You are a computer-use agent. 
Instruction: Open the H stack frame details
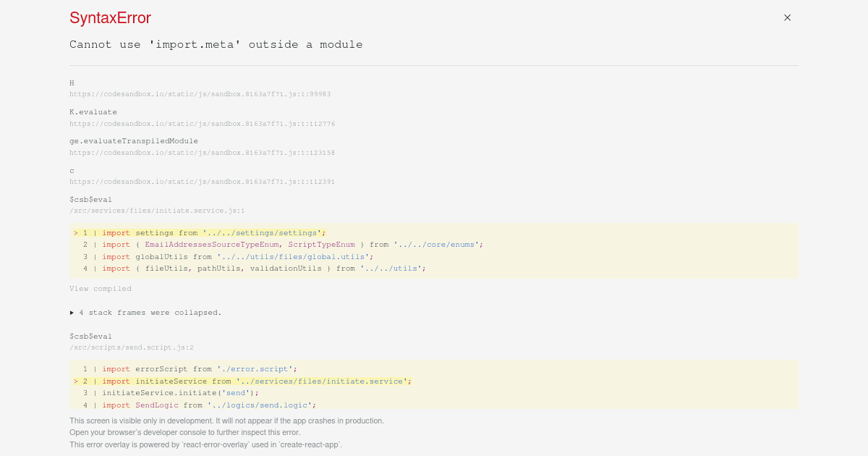click(72, 83)
